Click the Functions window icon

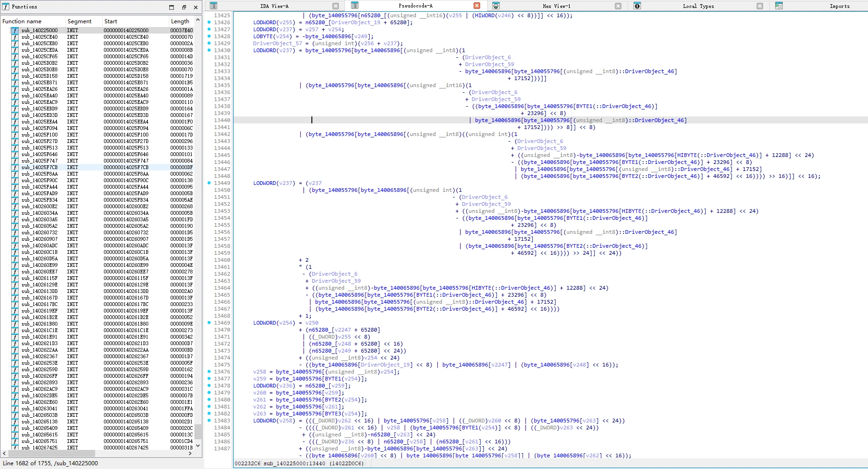pyautogui.click(x=6, y=7)
